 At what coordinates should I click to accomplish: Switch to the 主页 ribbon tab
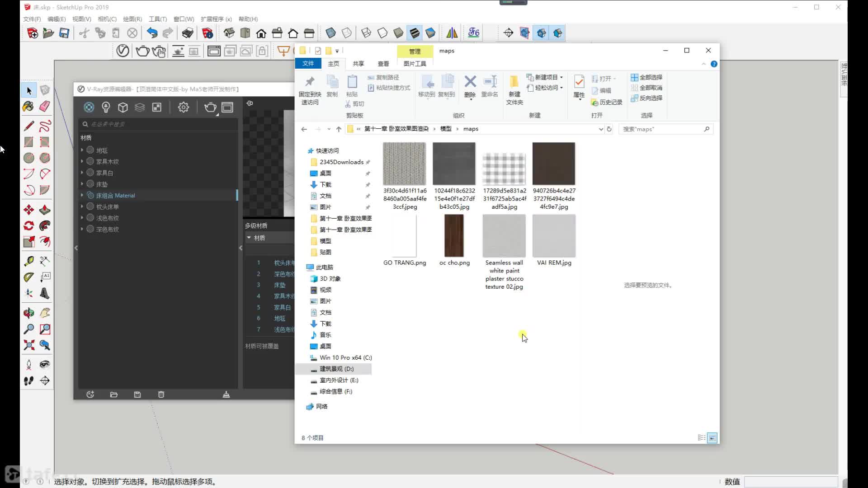(333, 64)
